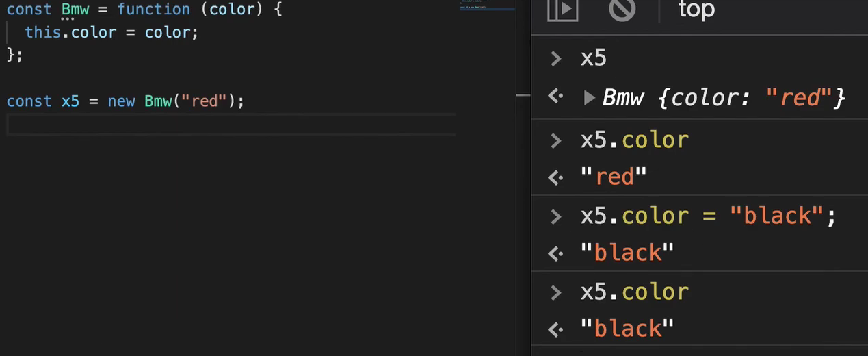Click the "red" string result in console

click(x=614, y=177)
